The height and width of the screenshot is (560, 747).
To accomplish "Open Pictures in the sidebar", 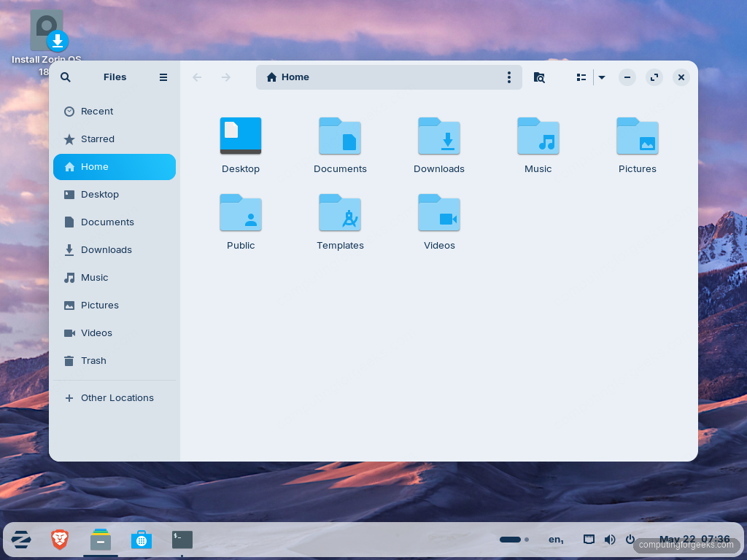I will click(115, 305).
